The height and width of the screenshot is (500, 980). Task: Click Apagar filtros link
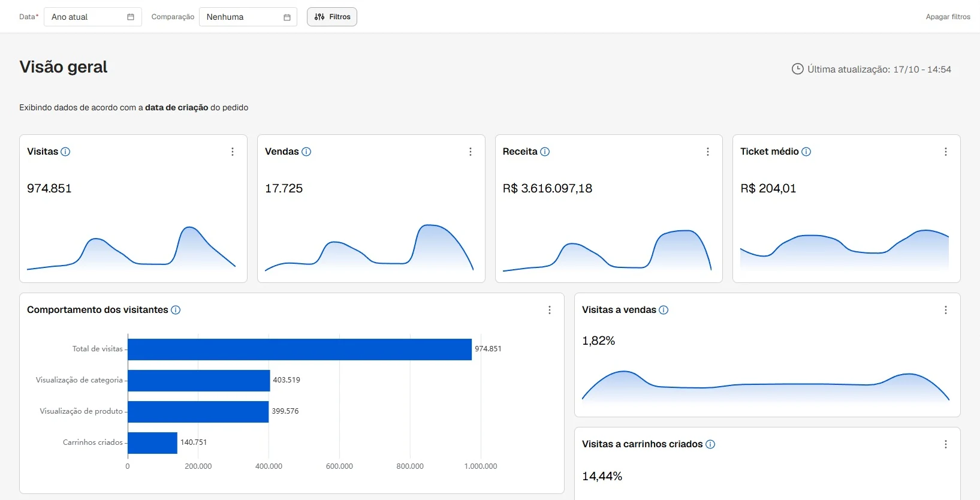[948, 17]
